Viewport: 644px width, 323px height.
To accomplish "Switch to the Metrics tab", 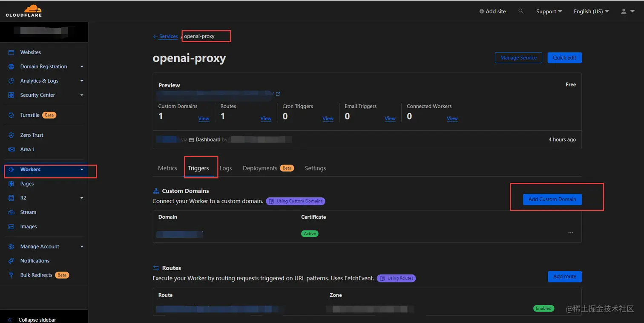I will 167,168.
